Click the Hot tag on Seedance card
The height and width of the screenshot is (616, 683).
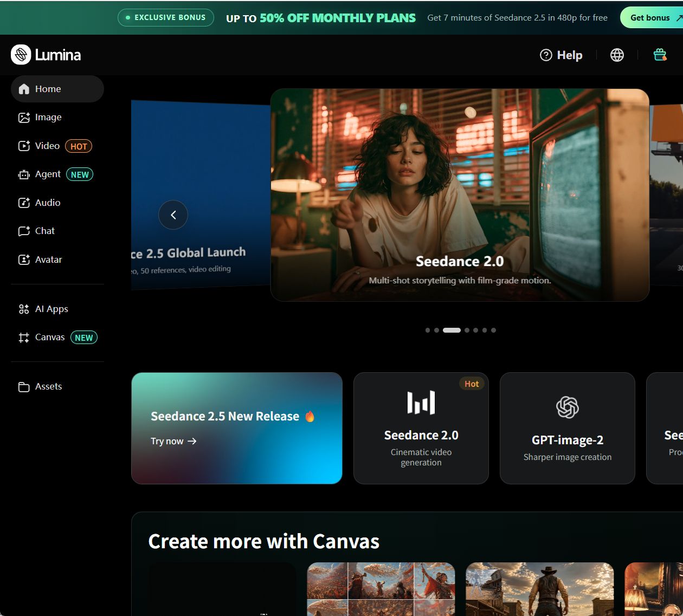tap(472, 384)
